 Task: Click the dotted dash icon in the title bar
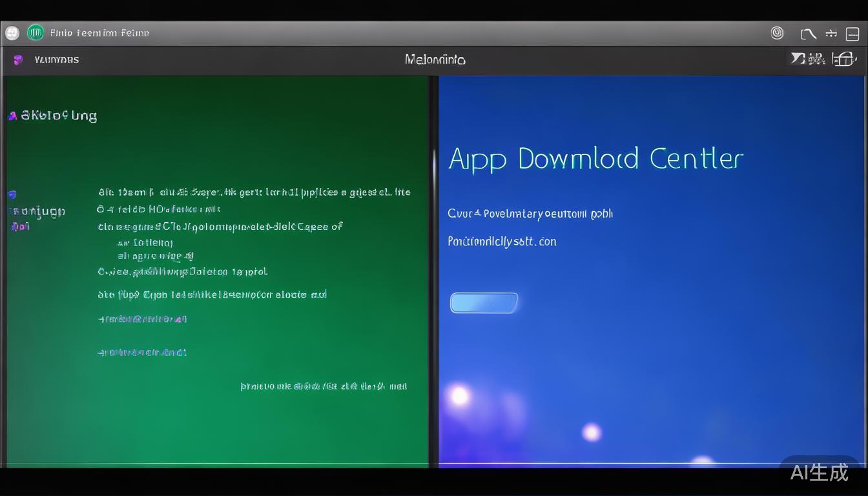(x=831, y=34)
